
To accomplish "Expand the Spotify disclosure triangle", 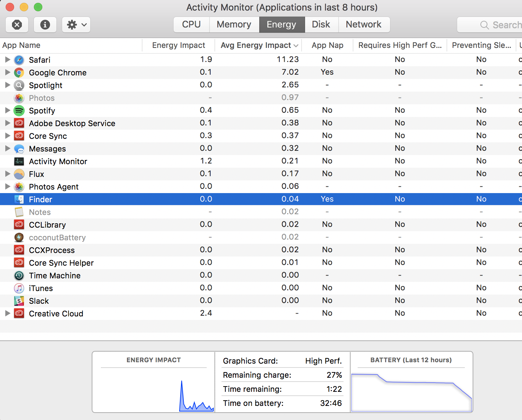I will pos(7,110).
